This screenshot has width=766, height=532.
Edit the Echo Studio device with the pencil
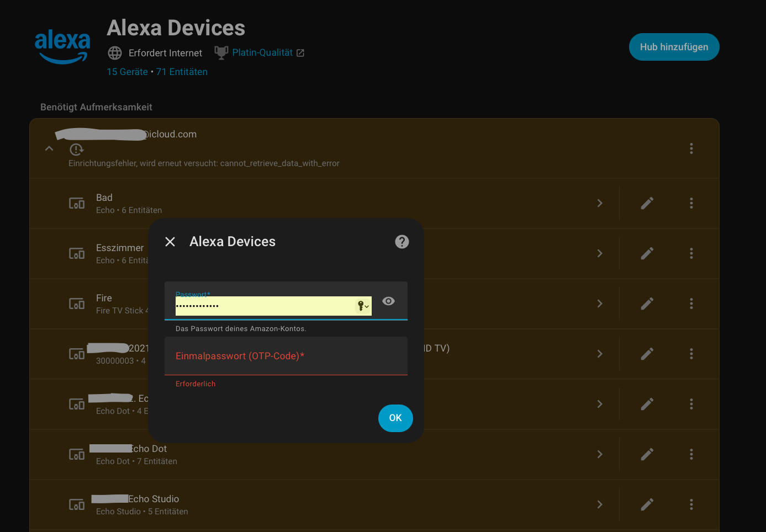click(x=647, y=505)
